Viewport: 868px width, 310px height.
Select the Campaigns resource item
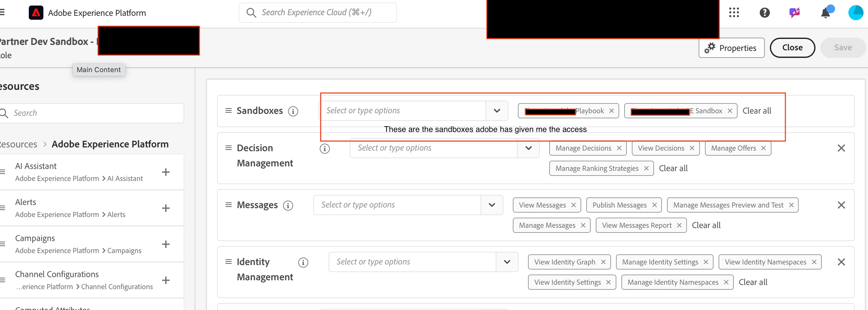[92, 244]
